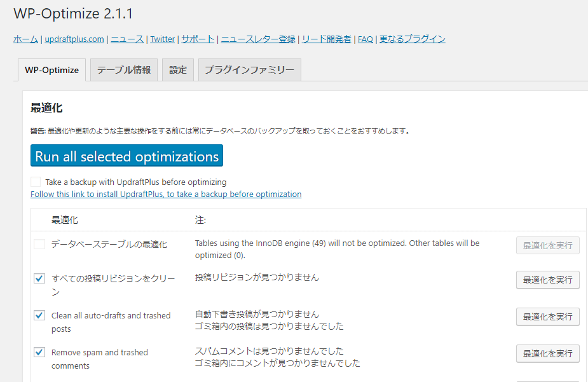Uncheck Clean all auto-drafts and trashed posts
The width and height of the screenshot is (588, 382).
tap(39, 315)
